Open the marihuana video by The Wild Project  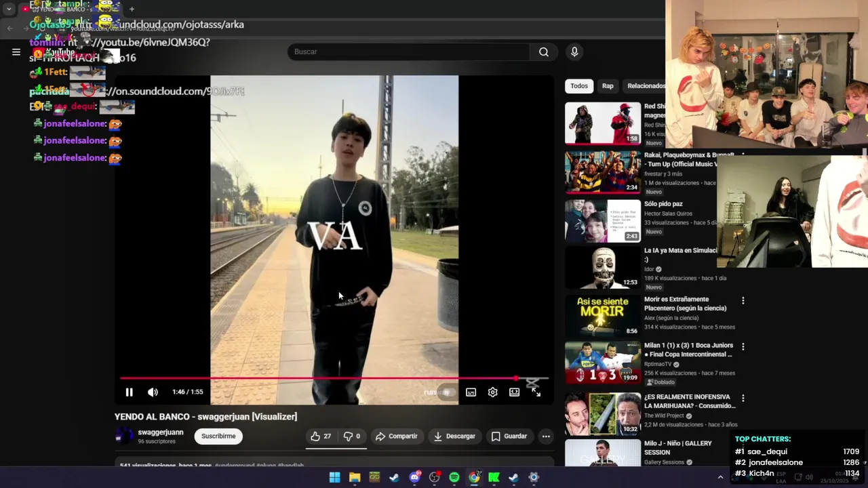pos(603,414)
